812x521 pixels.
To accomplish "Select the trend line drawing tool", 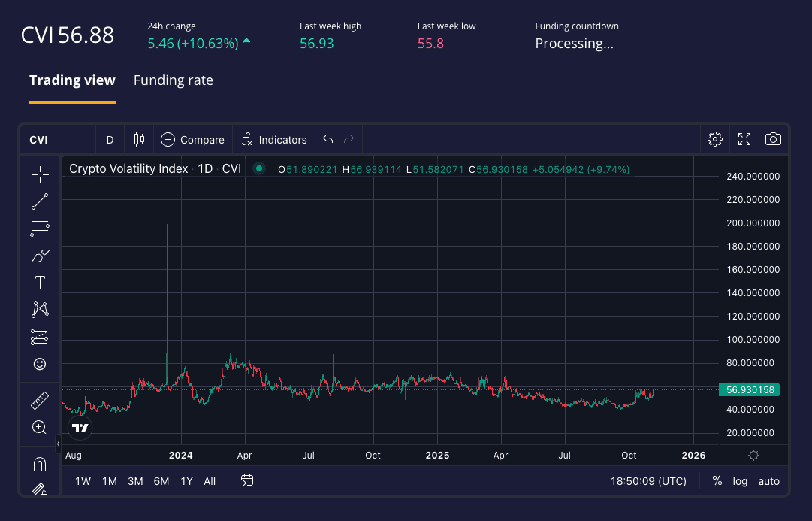I will [40, 201].
